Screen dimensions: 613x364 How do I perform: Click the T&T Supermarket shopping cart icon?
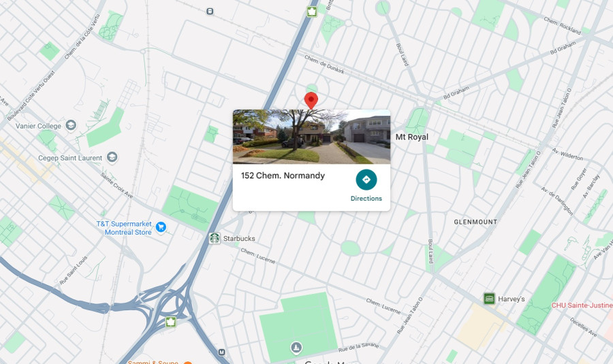coord(161,227)
